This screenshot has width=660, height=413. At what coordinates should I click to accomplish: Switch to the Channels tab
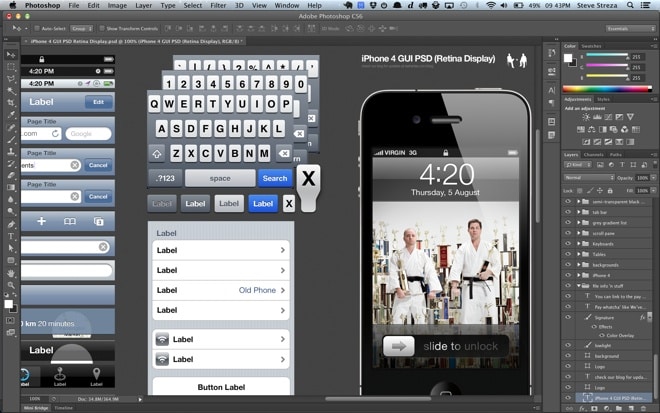[593, 155]
